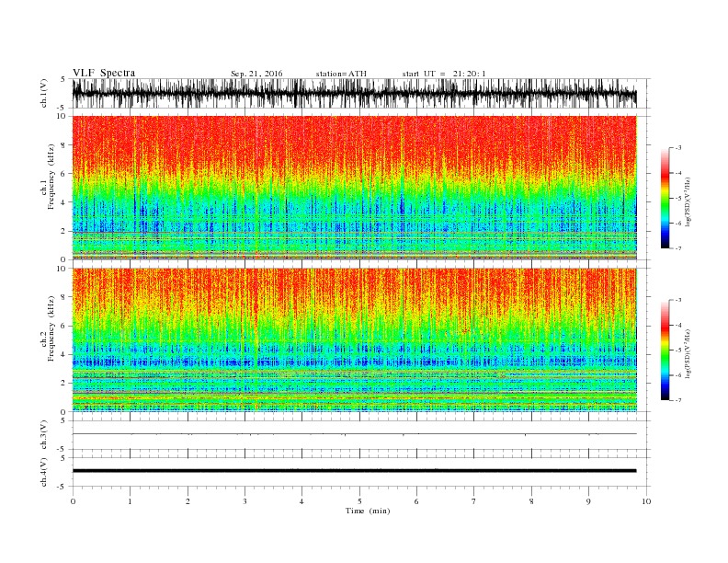Click the ch.2 color scale bar

(665, 350)
